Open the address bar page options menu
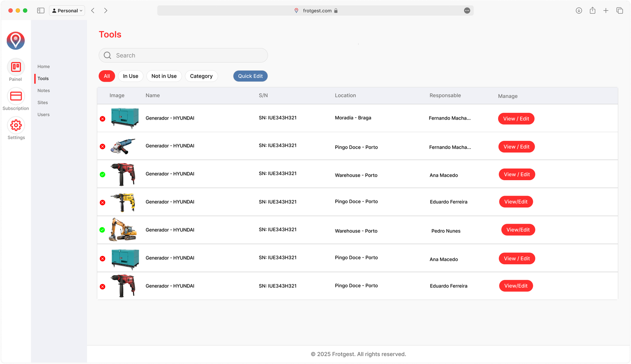This screenshot has height=364, width=631. (467, 11)
